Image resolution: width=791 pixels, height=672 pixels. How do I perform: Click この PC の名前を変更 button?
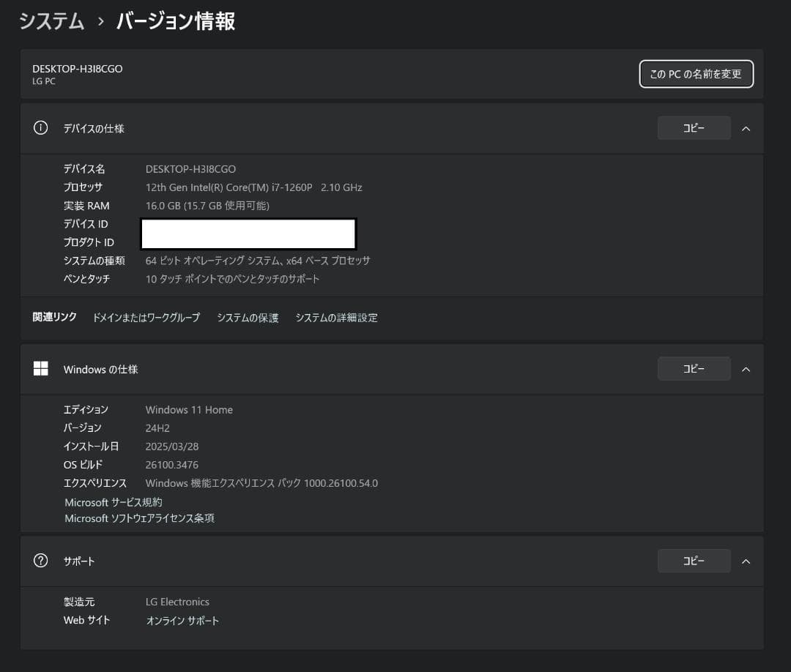tap(696, 74)
